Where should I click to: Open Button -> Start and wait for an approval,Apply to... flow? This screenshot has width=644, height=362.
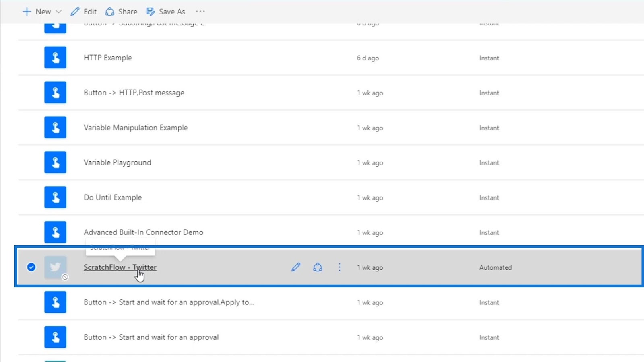[169, 302]
